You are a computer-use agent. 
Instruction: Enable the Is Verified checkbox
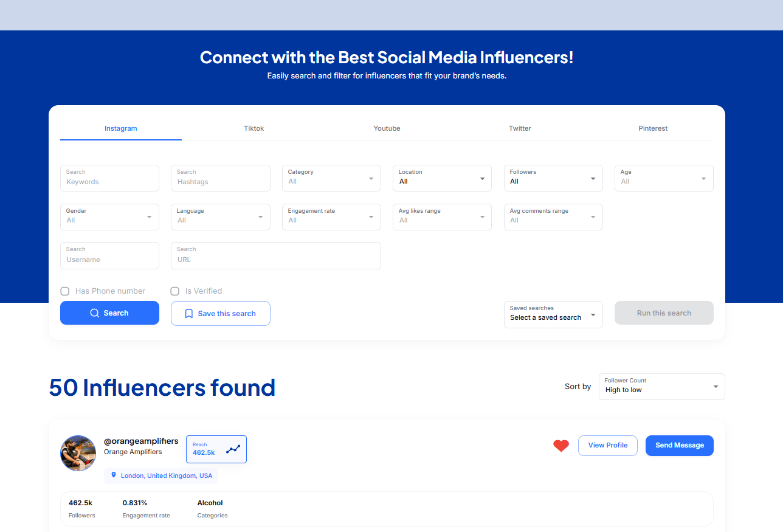(175, 291)
